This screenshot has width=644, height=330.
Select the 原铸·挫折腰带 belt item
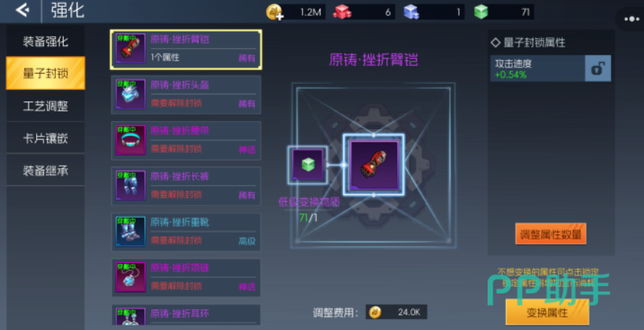(x=186, y=140)
